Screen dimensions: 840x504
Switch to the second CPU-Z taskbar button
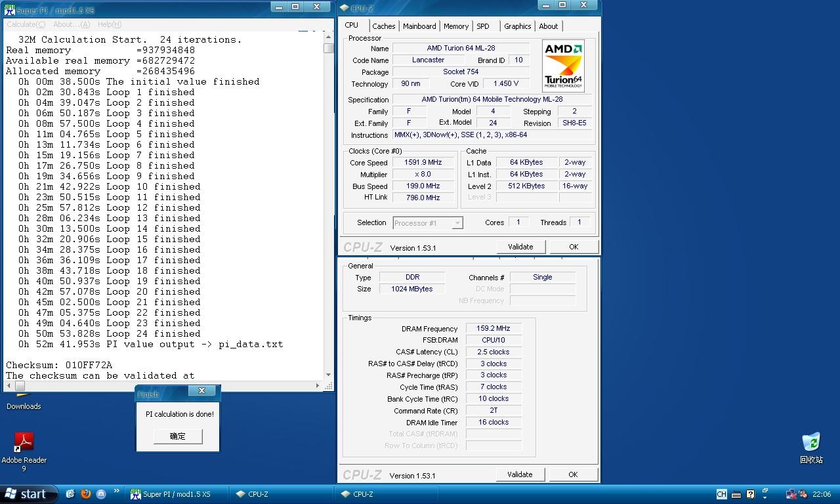[387, 494]
